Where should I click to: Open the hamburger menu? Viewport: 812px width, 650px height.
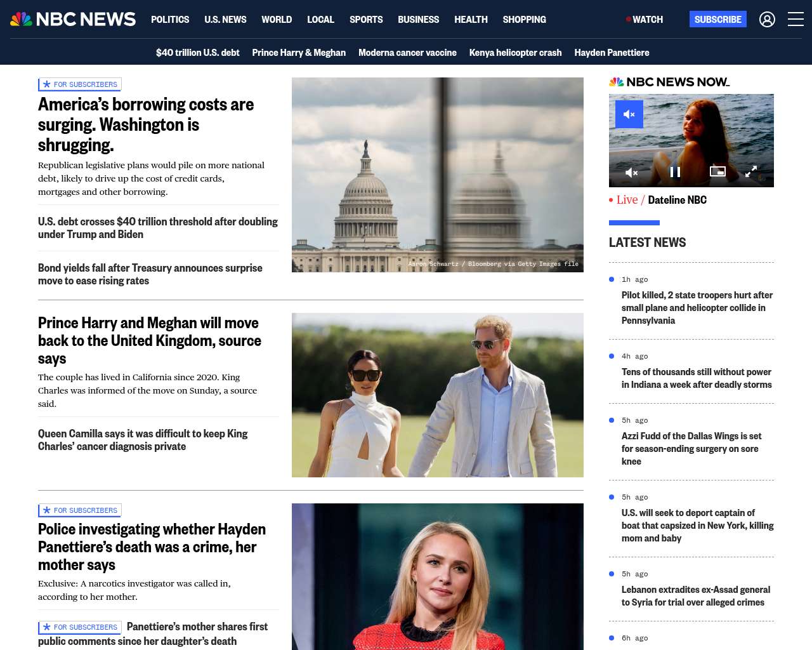coord(796,20)
